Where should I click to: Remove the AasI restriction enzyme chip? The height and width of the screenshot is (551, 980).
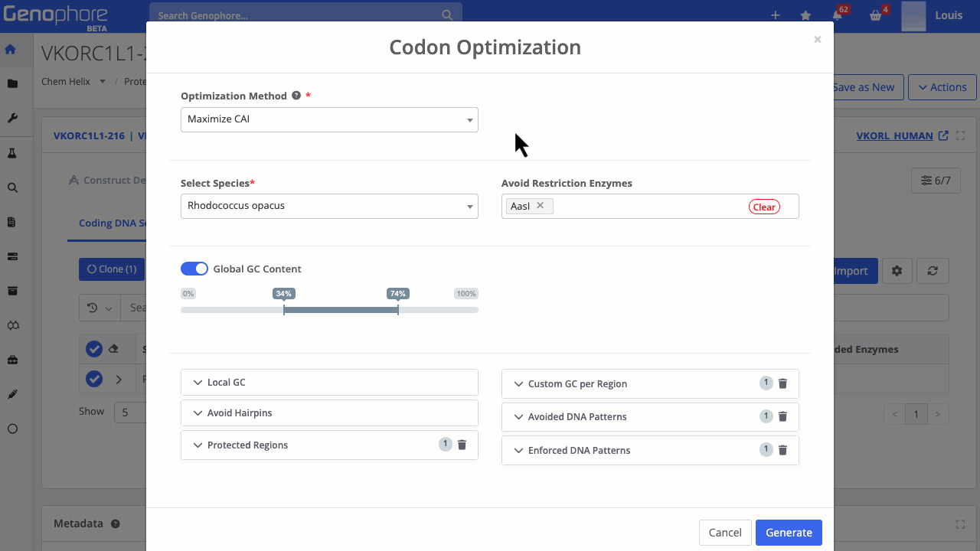[x=541, y=205]
